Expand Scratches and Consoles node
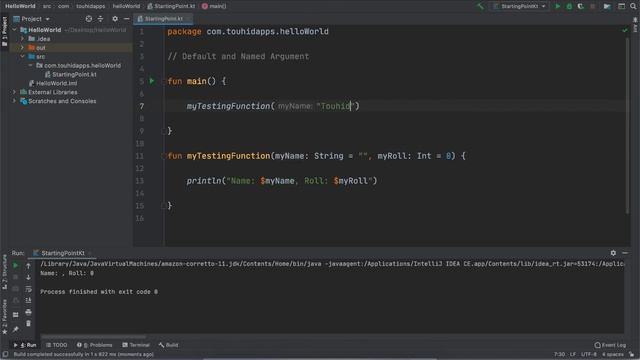 pos(15,101)
